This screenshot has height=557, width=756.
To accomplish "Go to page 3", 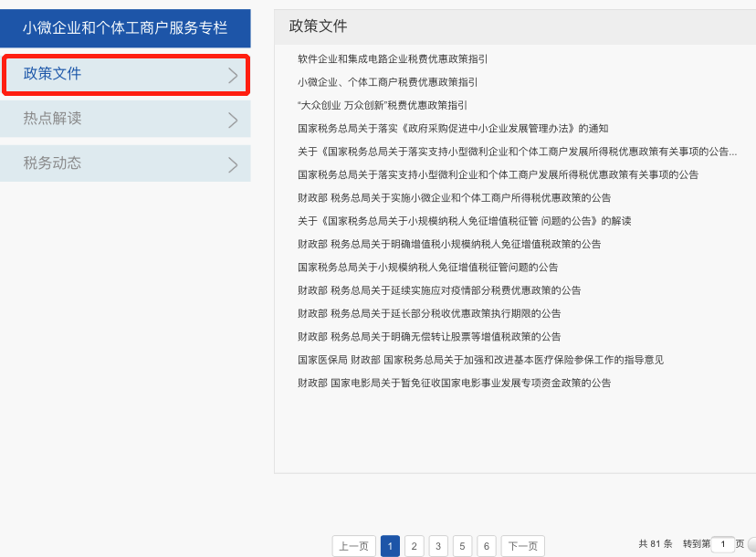I will pos(438,546).
